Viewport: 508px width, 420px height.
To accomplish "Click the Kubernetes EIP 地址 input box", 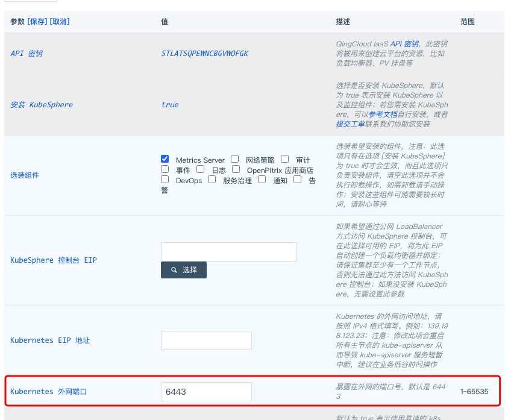I will pyautogui.click(x=206, y=340).
